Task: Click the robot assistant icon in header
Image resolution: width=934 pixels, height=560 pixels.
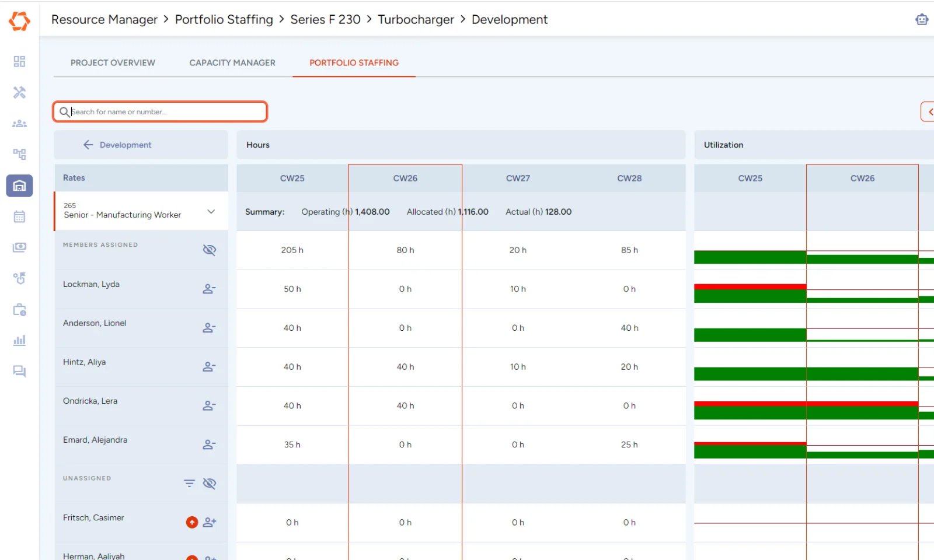Action: coord(921,20)
